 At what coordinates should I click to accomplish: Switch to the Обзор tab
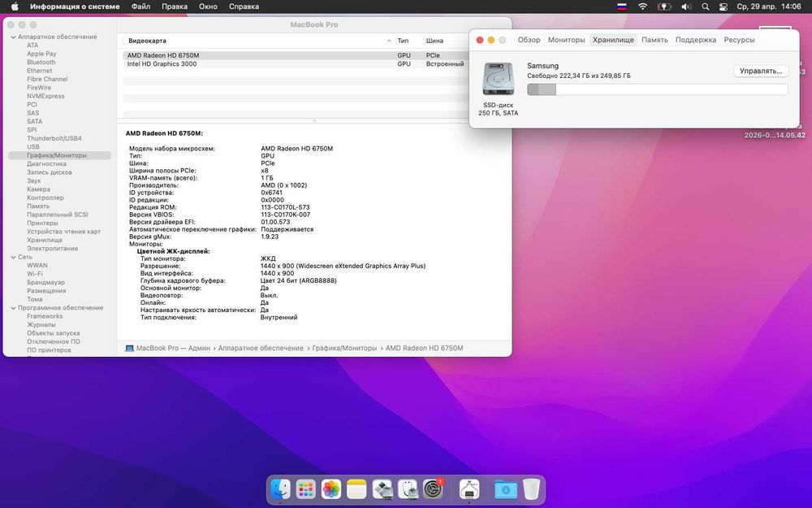click(x=529, y=40)
